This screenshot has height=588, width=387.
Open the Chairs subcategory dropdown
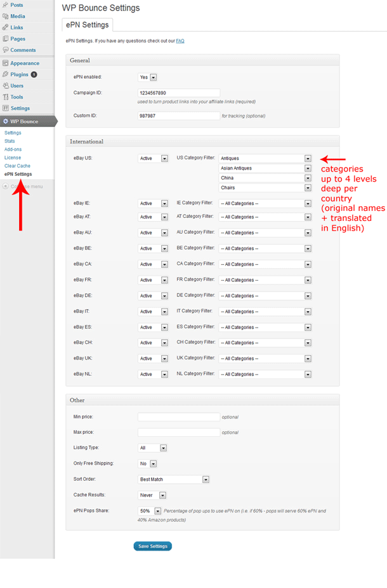pyautogui.click(x=265, y=187)
